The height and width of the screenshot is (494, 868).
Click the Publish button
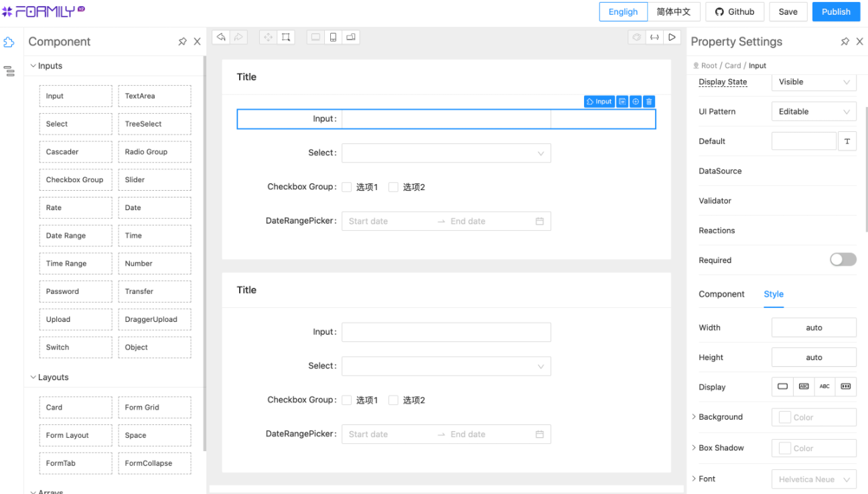836,12
